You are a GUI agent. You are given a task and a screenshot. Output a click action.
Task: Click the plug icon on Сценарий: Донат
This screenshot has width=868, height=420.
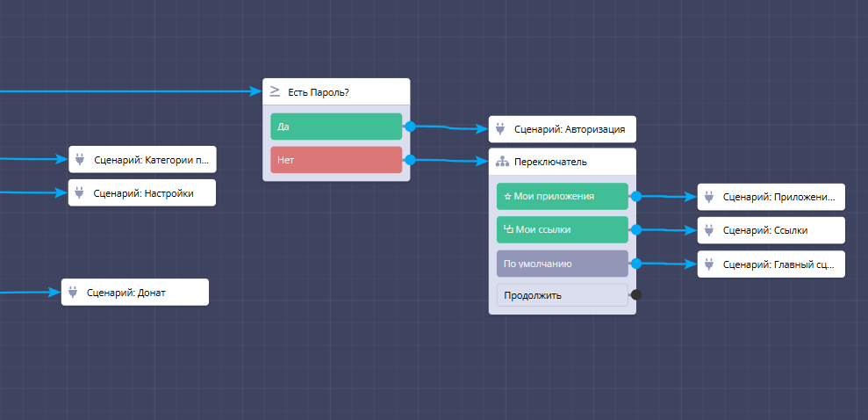[74, 293]
